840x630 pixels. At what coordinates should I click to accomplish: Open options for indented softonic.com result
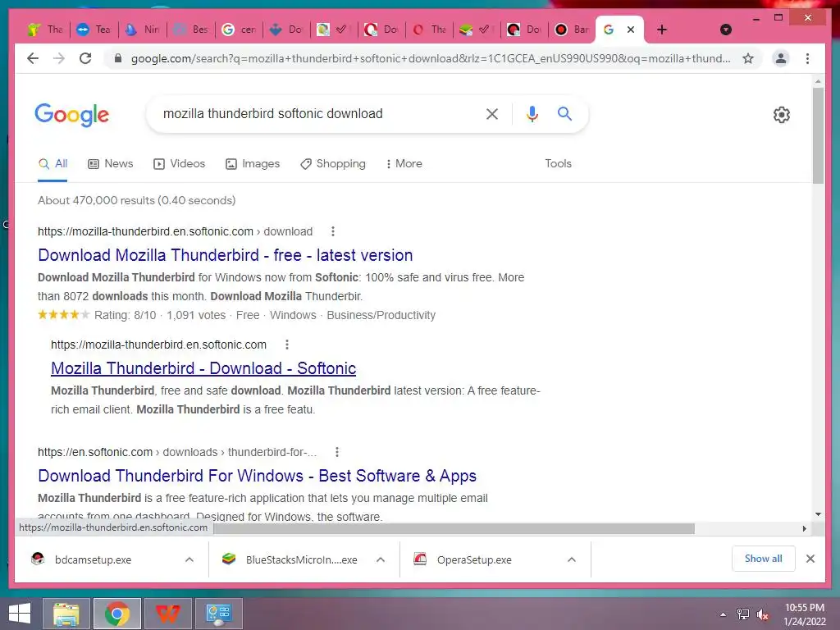click(x=287, y=345)
